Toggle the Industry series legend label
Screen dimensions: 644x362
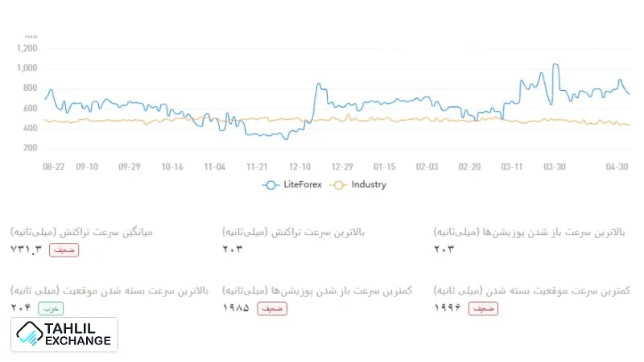pos(368,184)
